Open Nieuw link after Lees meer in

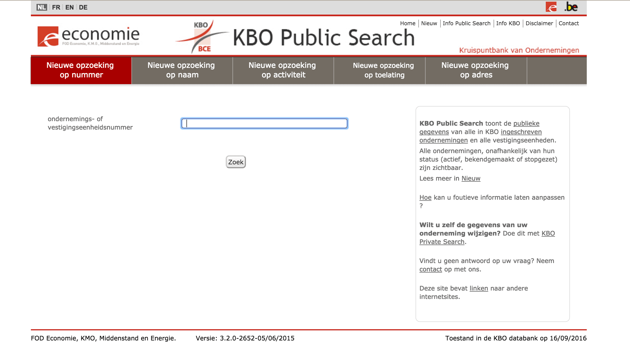click(471, 178)
